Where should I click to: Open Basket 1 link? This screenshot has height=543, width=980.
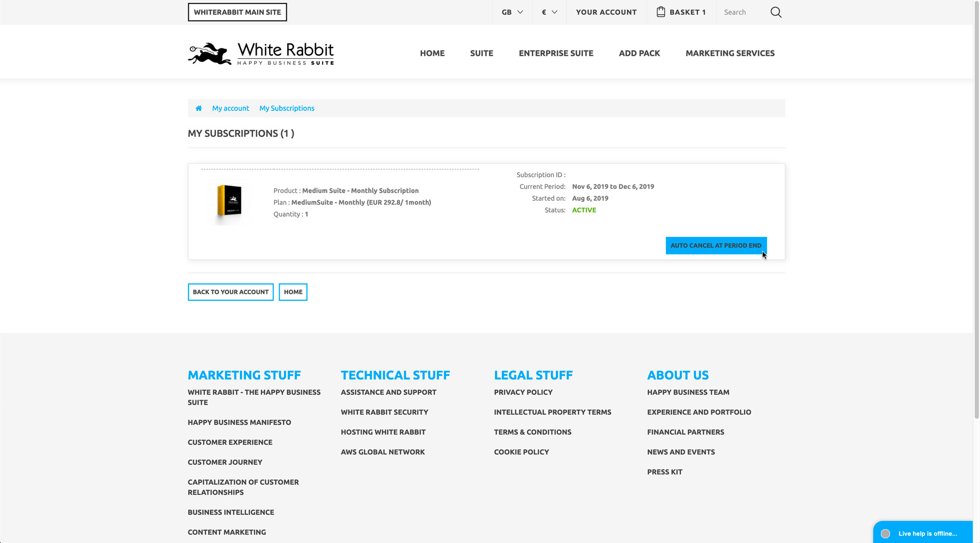tap(681, 12)
